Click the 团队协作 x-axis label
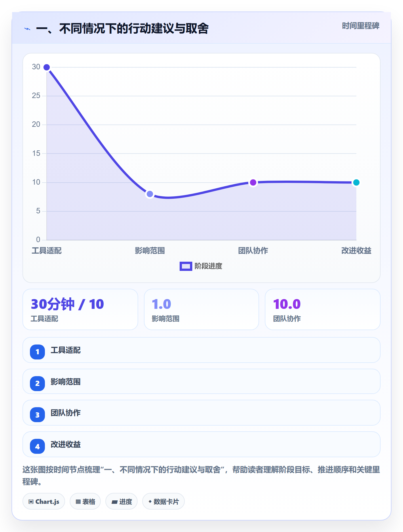403x532 pixels. point(253,250)
